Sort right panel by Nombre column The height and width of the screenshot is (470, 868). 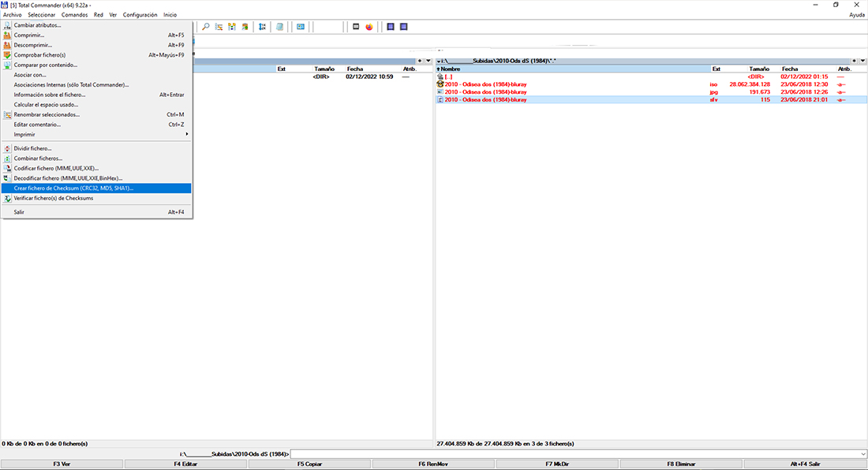(x=573, y=69)
